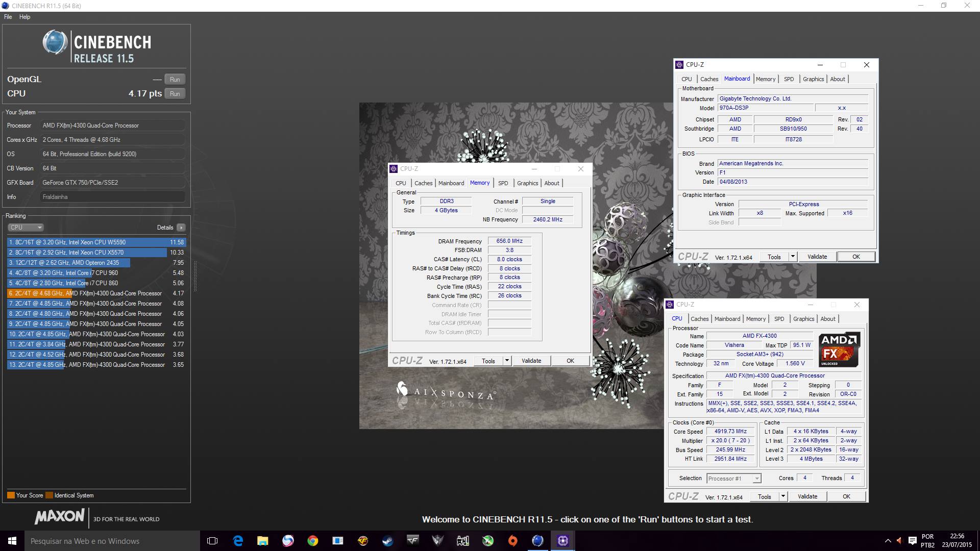This screenshot has width=980, height=551.
Task: Open Origin from the taskbar
Action: tap(512, 541)
